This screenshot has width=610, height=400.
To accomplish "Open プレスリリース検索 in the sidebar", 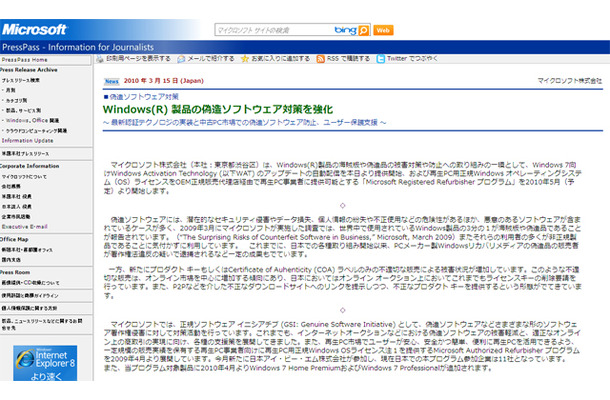I will point(21,80).
